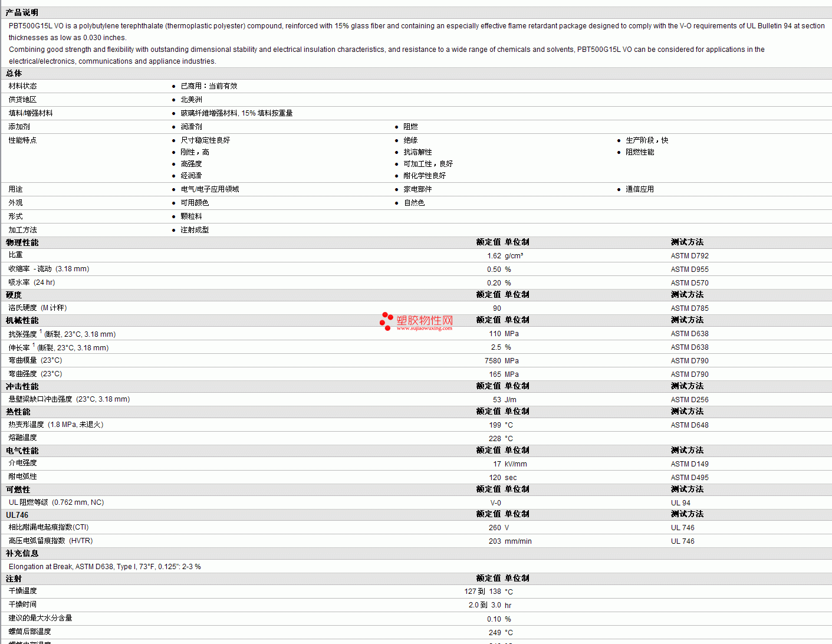Select the 产品说明 section header
Image resolution: width=832 pixels, height=644 pixels.
[x=22, y=12]
